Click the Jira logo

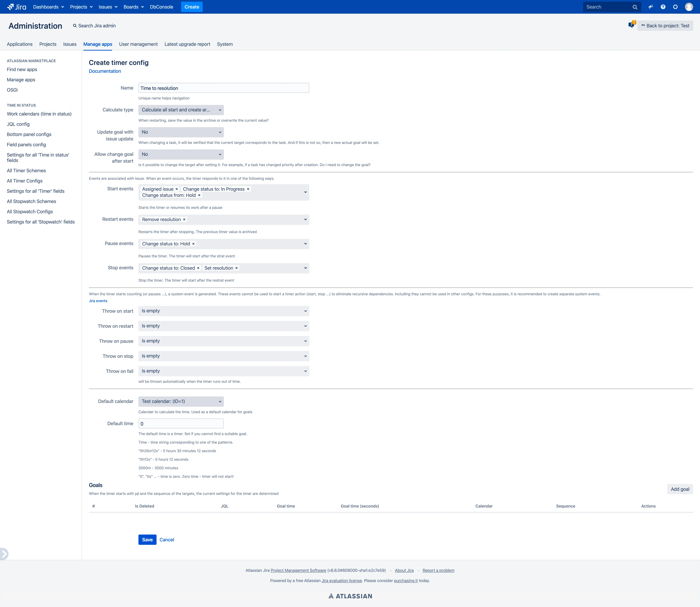17,7
